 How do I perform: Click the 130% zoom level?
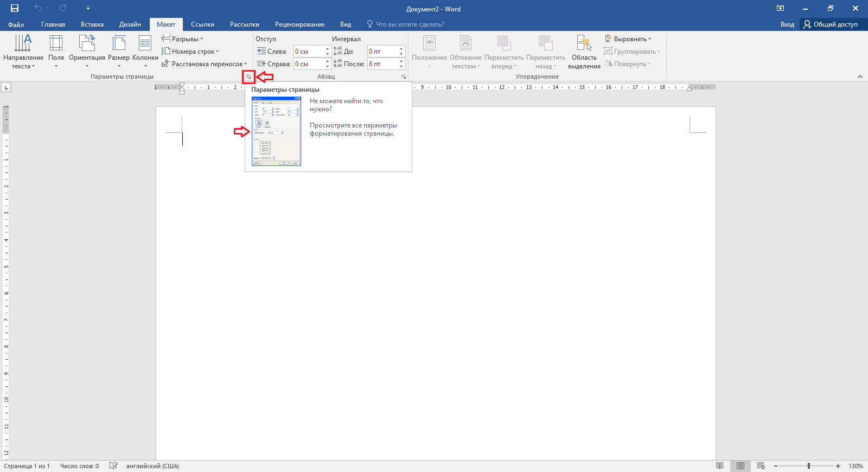[x=856, y=466]
